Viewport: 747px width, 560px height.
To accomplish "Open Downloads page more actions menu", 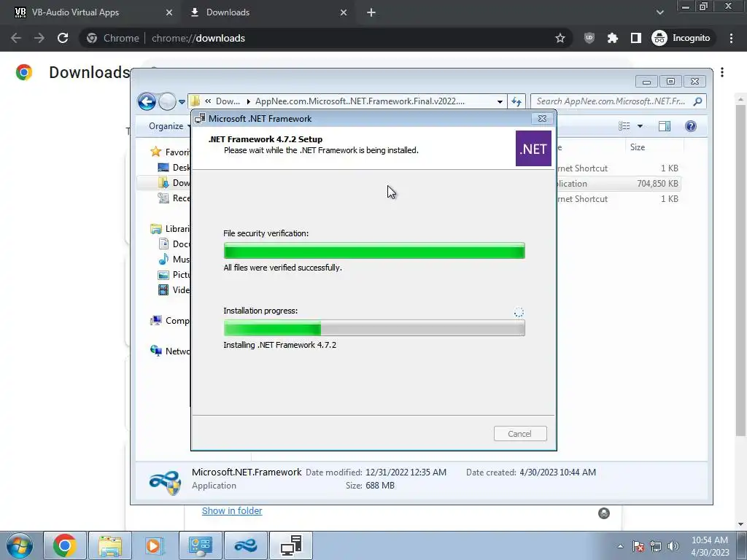I will pyautogui.click(x=722, y=72).
